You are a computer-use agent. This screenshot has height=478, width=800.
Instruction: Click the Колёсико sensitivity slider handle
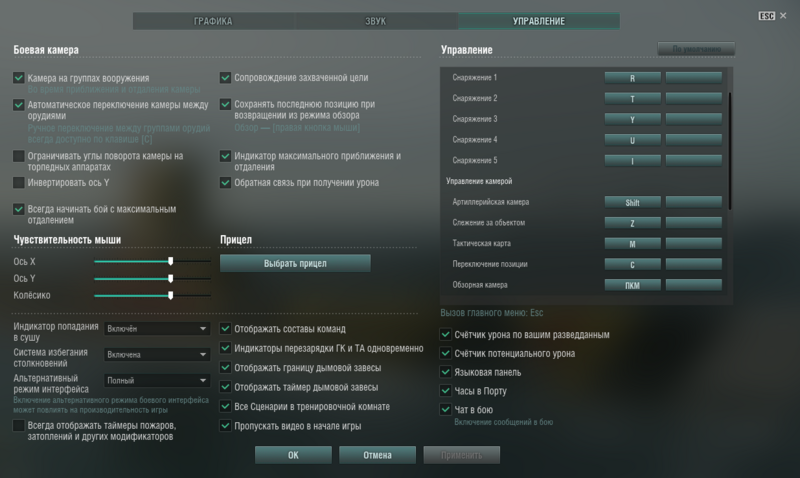(x=171, y=296)
